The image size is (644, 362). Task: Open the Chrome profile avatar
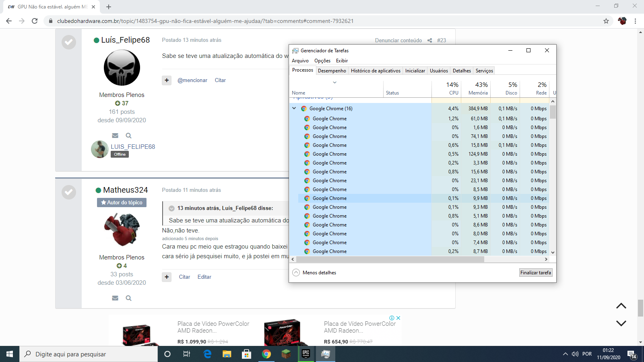coord(622,21)
